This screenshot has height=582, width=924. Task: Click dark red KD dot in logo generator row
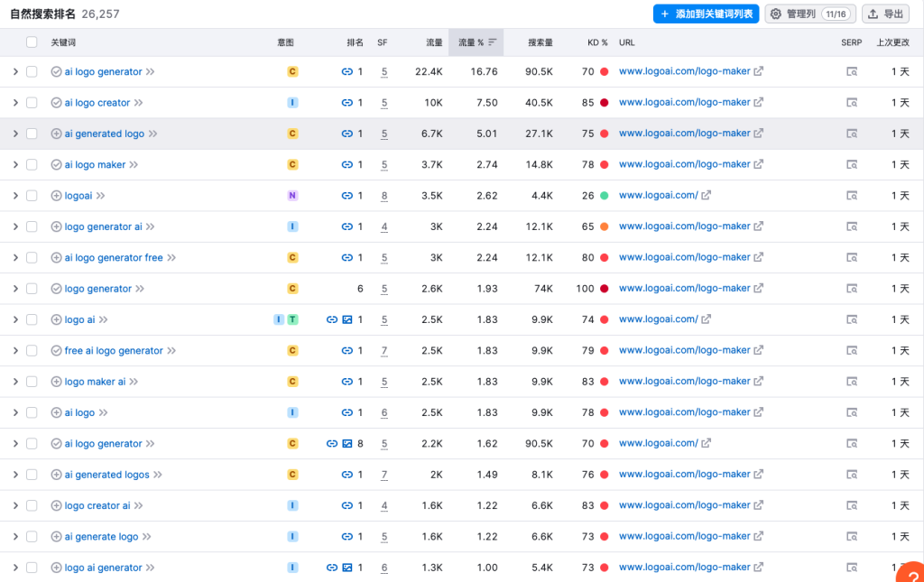[x=604, y=289]
